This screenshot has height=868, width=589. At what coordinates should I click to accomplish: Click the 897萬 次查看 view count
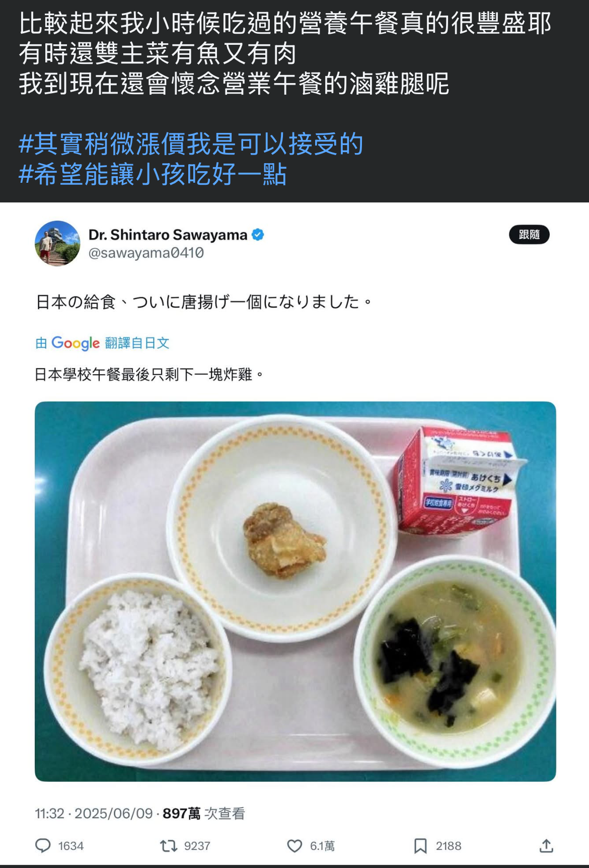pyautogui.click(x=204, y=814)
